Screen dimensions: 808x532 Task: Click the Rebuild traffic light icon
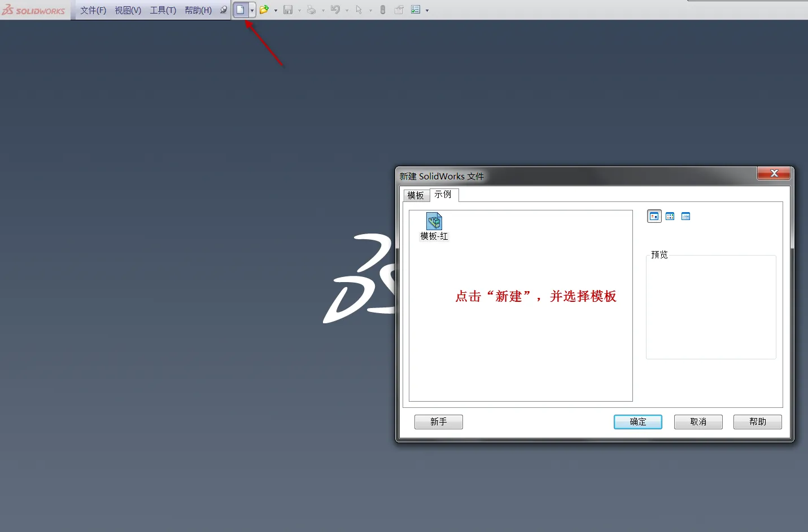383,10
